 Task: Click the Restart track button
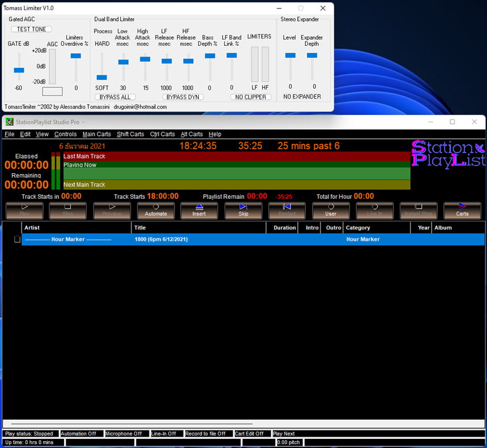(287, 211)
